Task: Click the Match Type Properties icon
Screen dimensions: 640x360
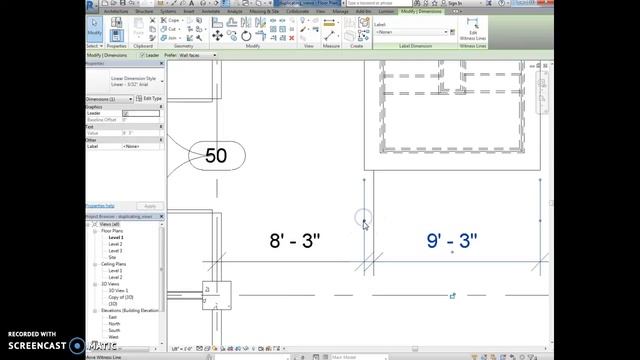Action: tap(152, 38)
